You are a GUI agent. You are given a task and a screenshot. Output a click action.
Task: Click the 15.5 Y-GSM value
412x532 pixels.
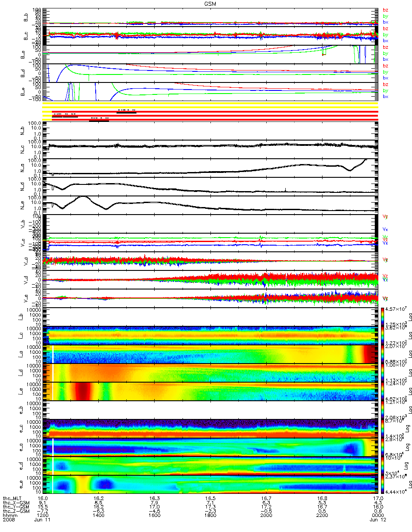43,508
